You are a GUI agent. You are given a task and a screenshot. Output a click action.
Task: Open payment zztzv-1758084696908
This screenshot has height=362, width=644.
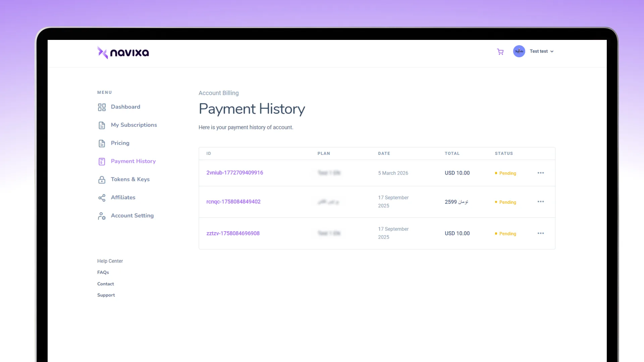(x=233, y=233)
